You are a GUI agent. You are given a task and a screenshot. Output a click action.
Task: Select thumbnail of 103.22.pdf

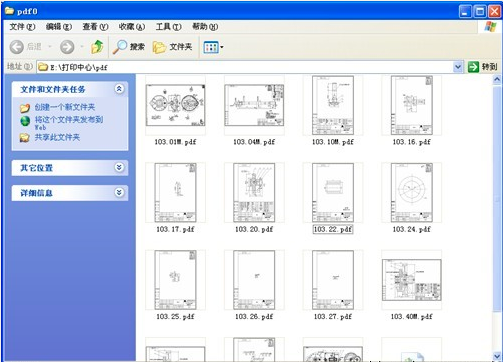[x=333, y=192]
